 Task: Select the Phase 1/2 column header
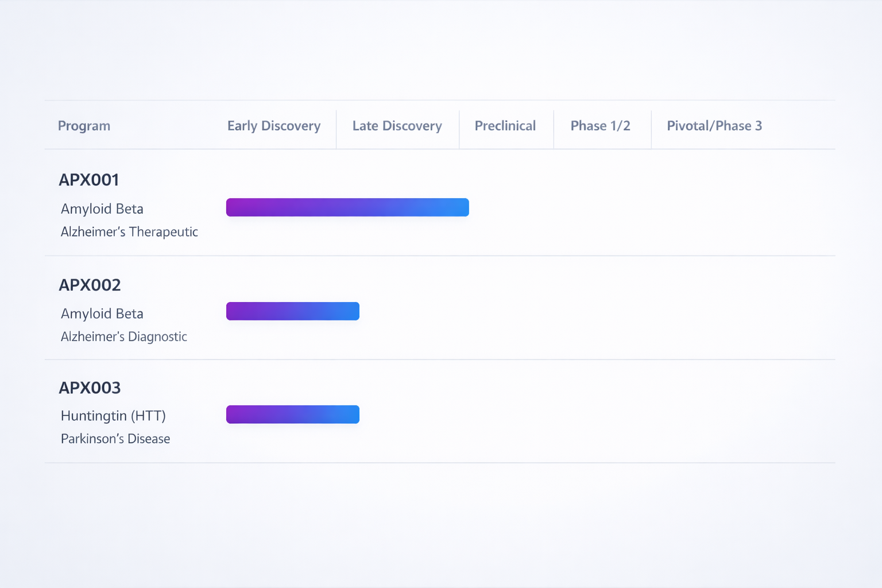(601, 126)
